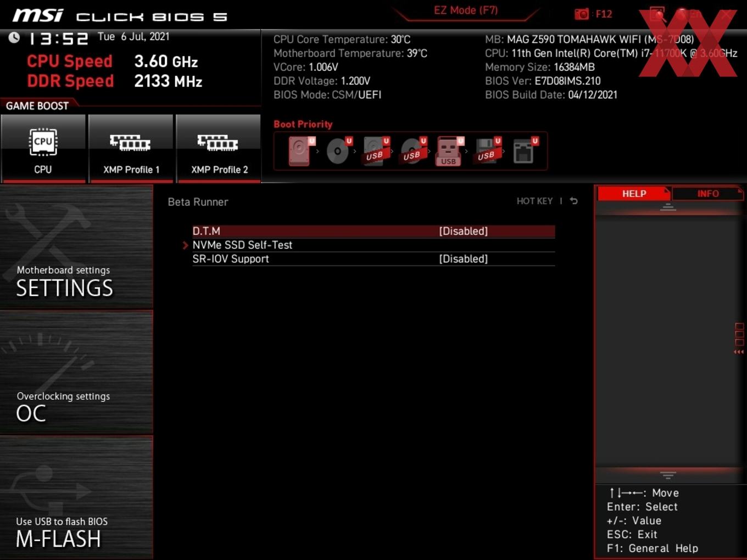Viewport: 747px width, 560px height.
Task: Select the USB floppy boot device icon
Action: tap(488, 151)
